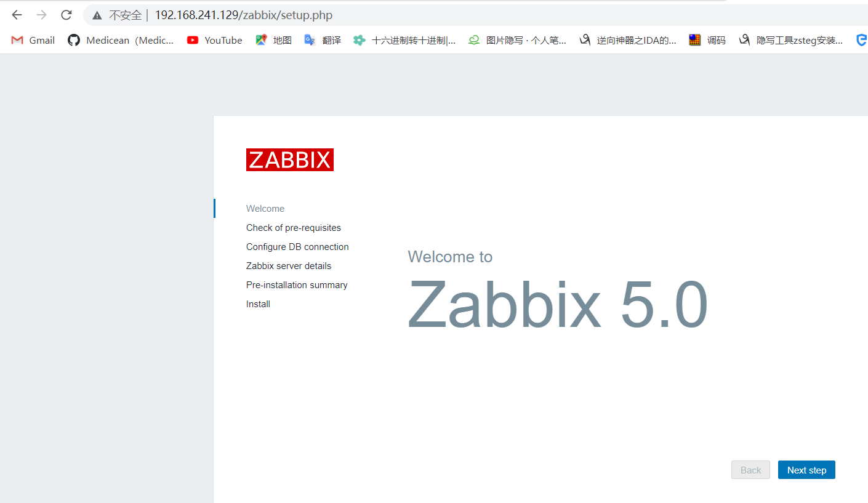868x503 pixels.
Task: Select Pre-installation summary step
Action: (297, 285)
